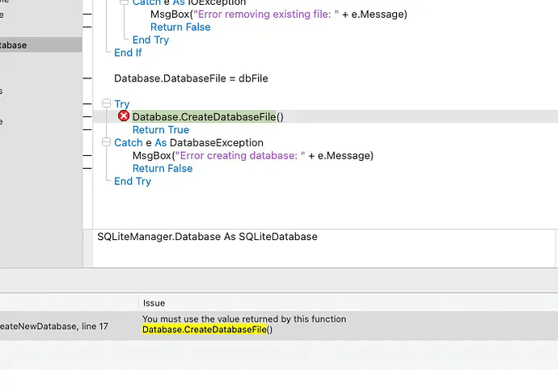Collapse the Catch e As DatabaseException block
558x392 pixels.
click(106, 143)
